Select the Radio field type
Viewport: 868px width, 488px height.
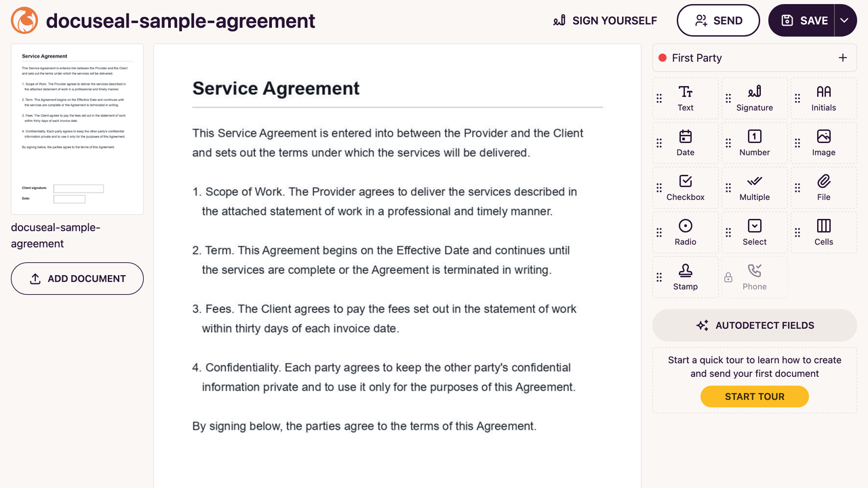686,232
